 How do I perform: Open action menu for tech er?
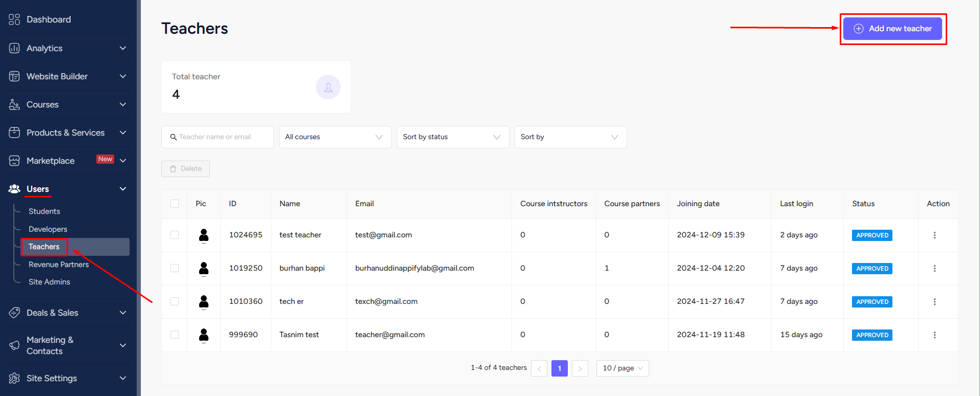coord(934,302)
